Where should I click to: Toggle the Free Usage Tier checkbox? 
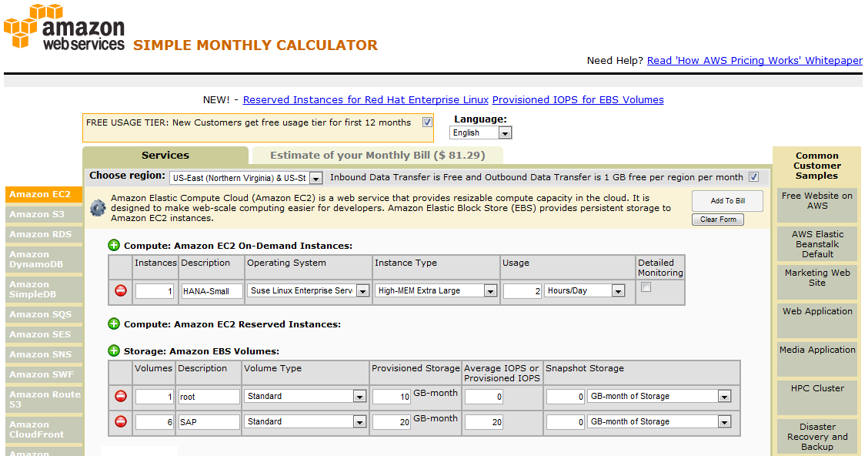coord(427,122)
